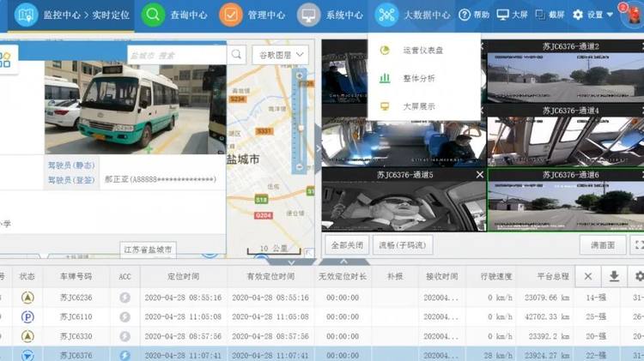Select vehicle row 苏JC6330

(x=322, y=336)
